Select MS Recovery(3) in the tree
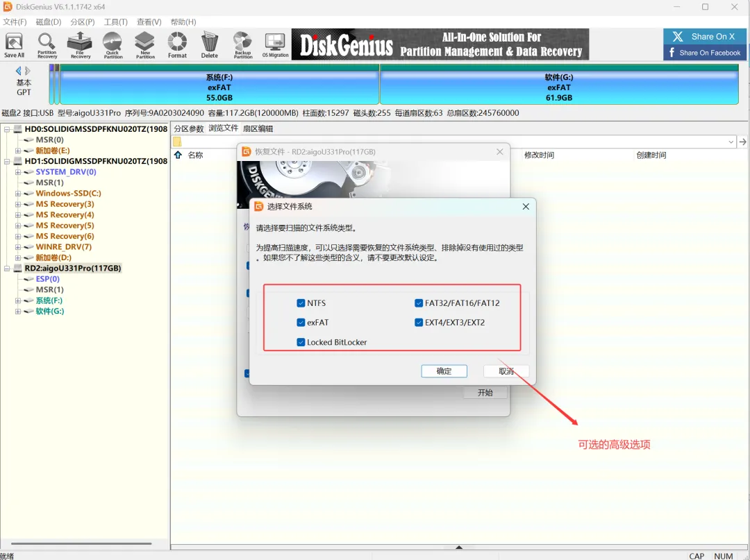Screen dimensions: 750x560 [x=65, y=204]
